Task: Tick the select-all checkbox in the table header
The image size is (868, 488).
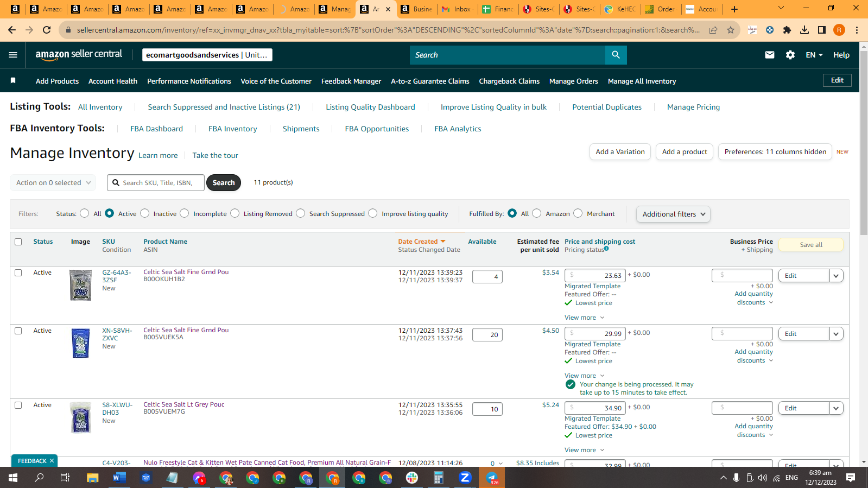Action: 18,242
